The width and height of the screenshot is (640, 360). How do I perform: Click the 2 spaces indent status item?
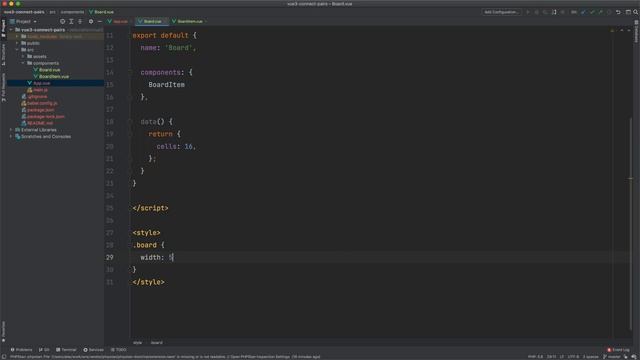(x=590, y=357)
